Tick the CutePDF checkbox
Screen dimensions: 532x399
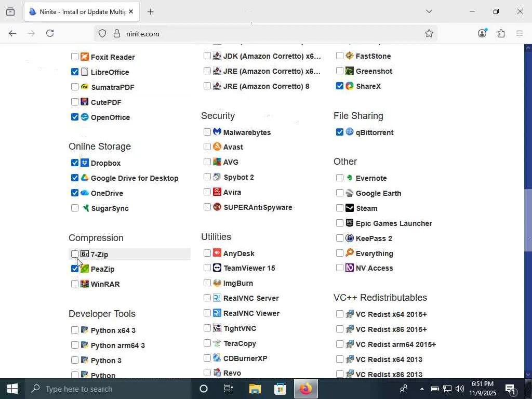click(75, 102)
